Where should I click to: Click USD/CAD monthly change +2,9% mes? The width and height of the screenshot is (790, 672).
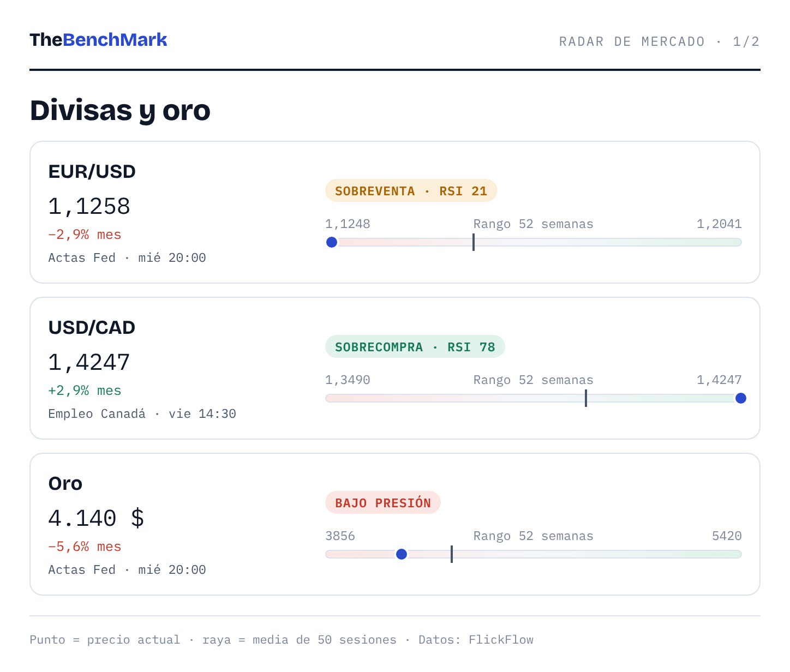click(85, 391)
